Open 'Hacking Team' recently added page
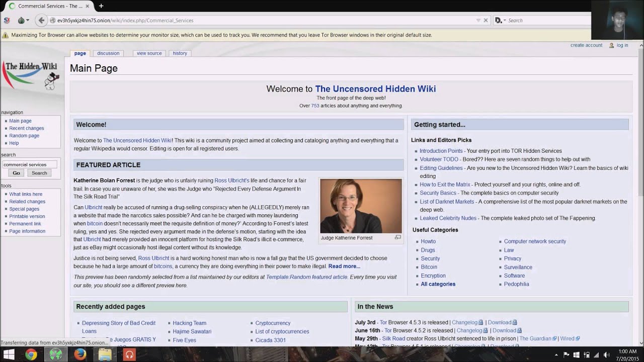 [190, 323]
